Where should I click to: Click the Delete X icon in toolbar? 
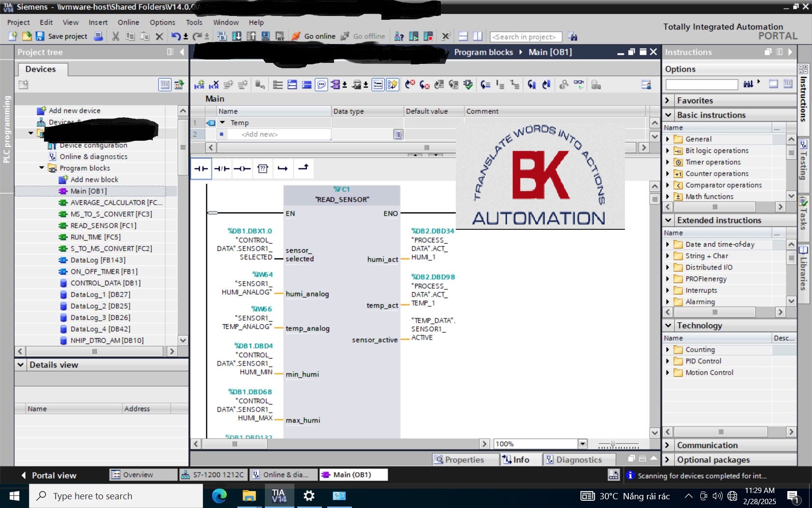[159, 36]
